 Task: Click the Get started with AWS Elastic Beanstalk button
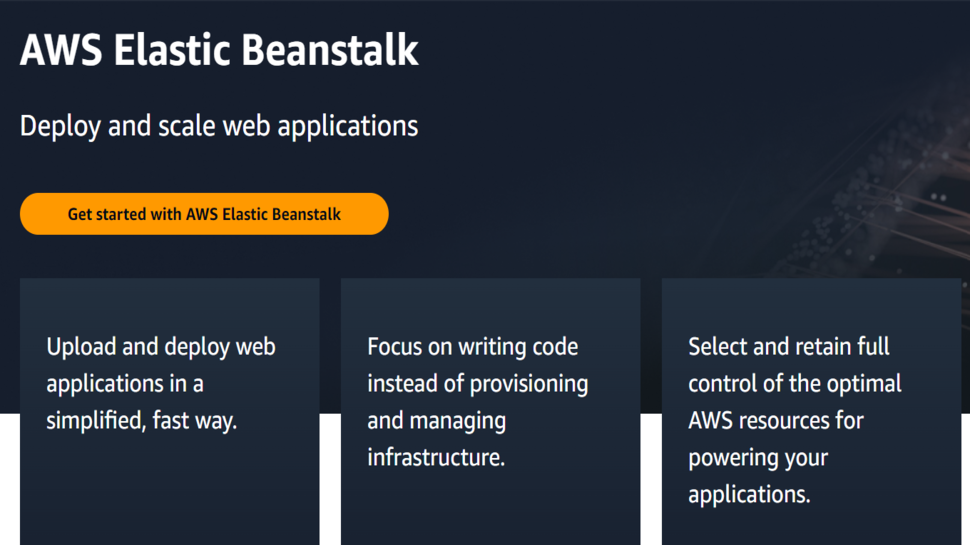tap(204, 214)
